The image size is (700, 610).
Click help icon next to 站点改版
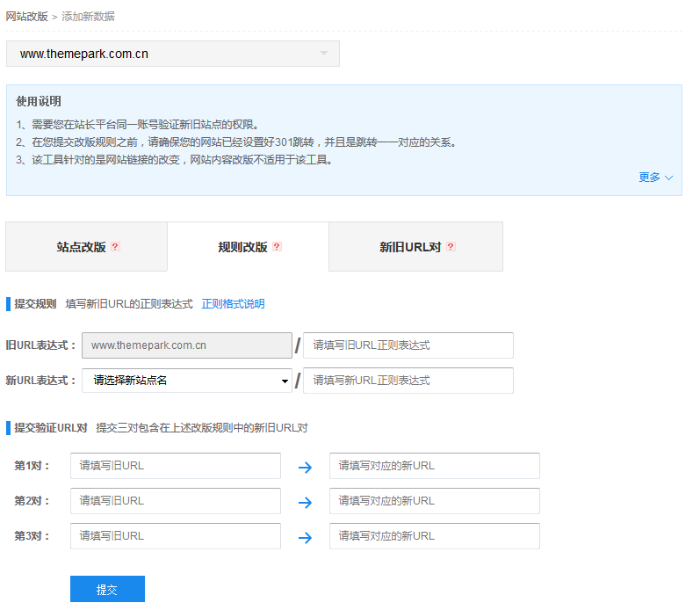(115, 247)
